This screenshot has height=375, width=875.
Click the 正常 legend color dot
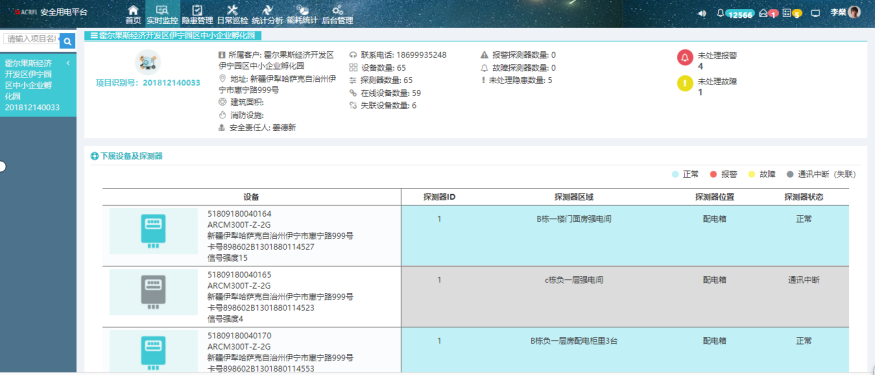point(675,175)
